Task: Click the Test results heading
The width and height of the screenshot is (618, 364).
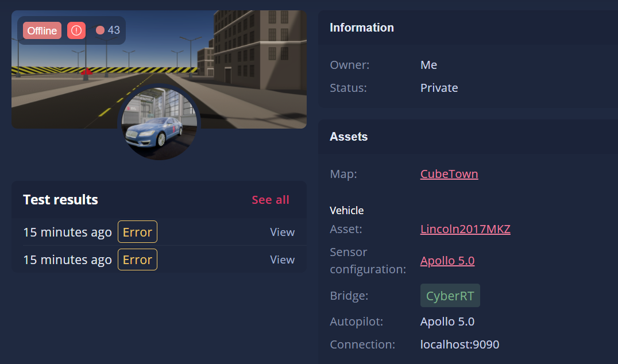Action: point(60,200)
